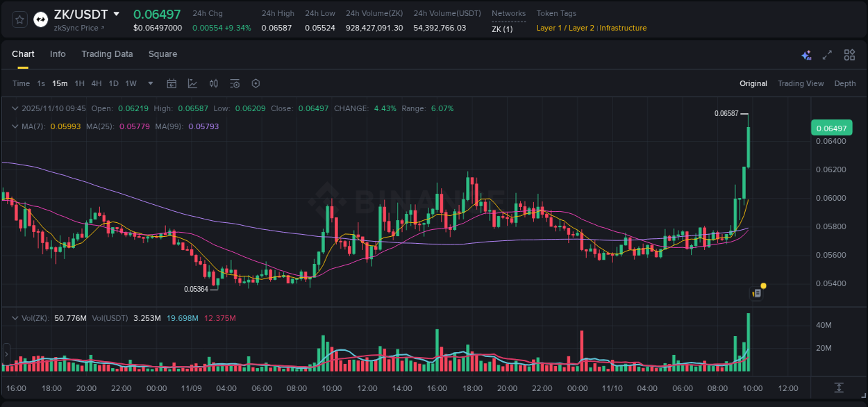
Task: Open the Info tab
Action: 58,54
